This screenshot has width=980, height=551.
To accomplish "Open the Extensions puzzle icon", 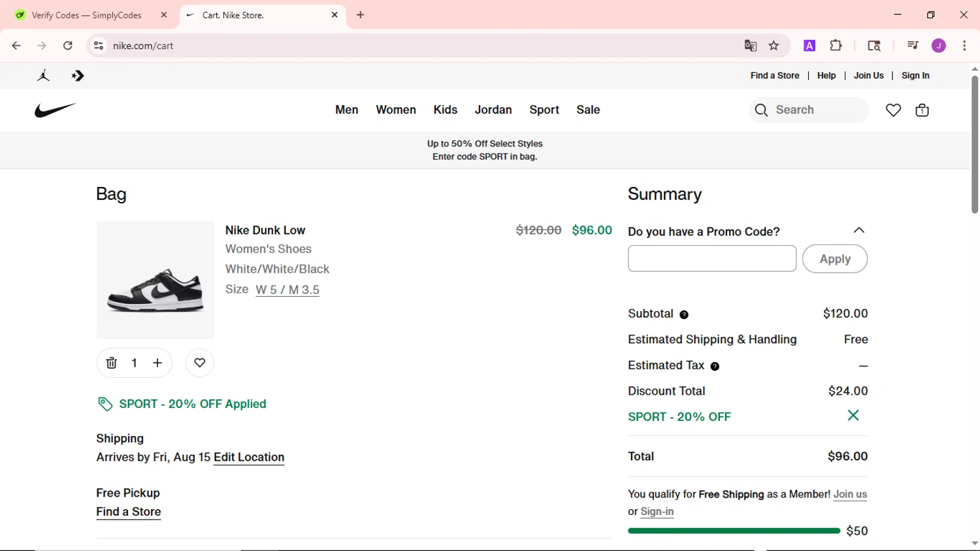I will (836, 46).
